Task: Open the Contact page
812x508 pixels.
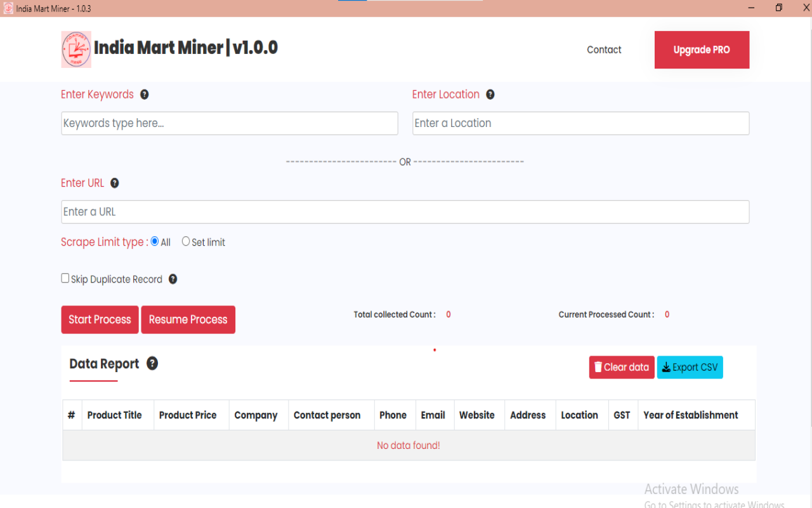Action: [x=604, y=50]
